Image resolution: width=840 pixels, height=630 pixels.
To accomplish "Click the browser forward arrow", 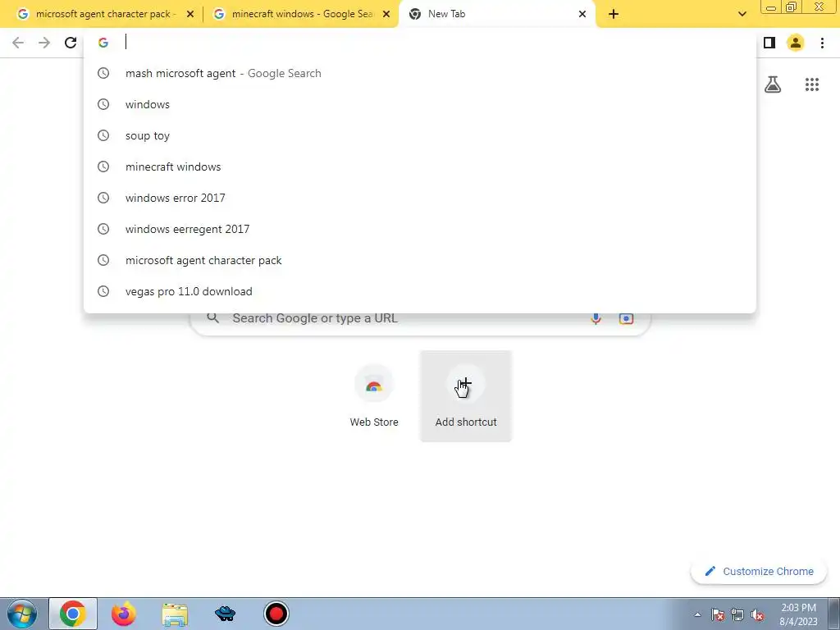I will click(44, 43).
